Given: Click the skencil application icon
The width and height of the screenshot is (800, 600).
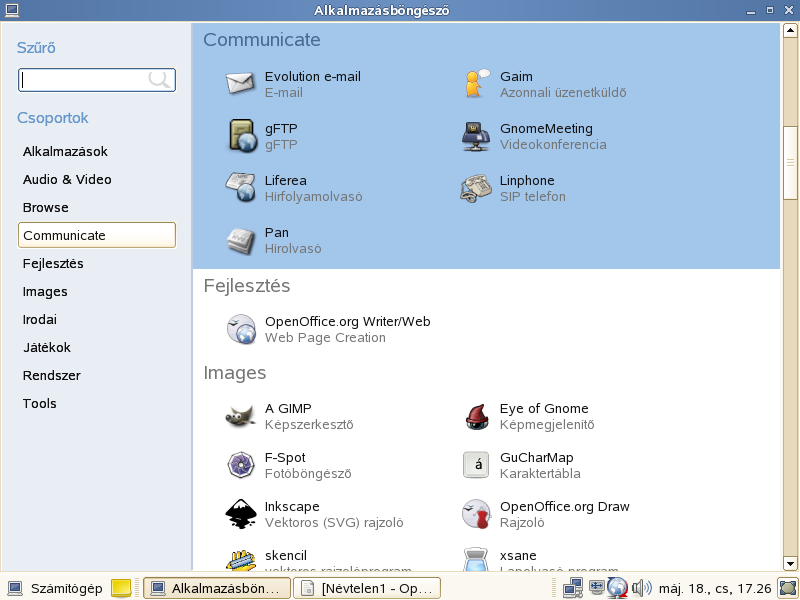Looking at the screenshot, I should [241, 560].
